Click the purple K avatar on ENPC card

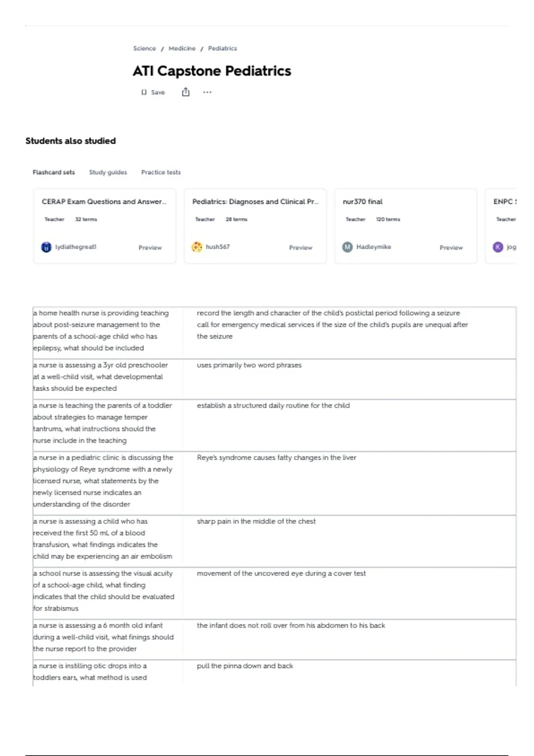click(x=498, y=247)
